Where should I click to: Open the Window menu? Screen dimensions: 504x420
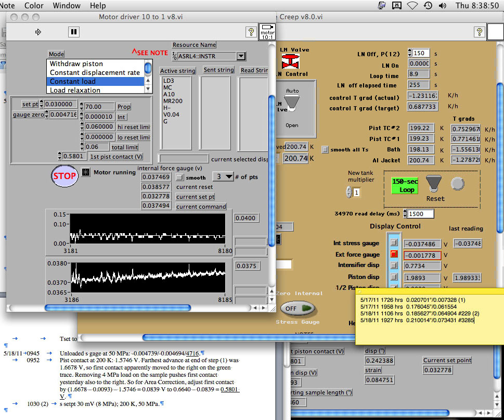click(x=67, y=6)
